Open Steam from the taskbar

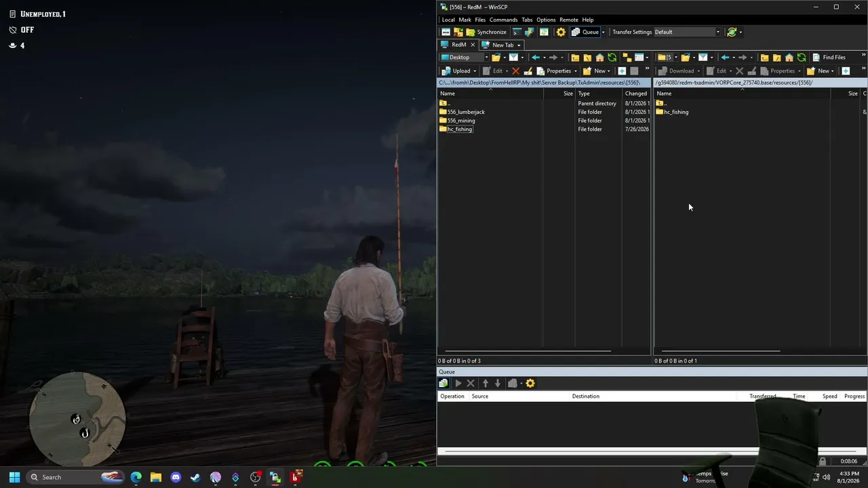click(195, 477)
